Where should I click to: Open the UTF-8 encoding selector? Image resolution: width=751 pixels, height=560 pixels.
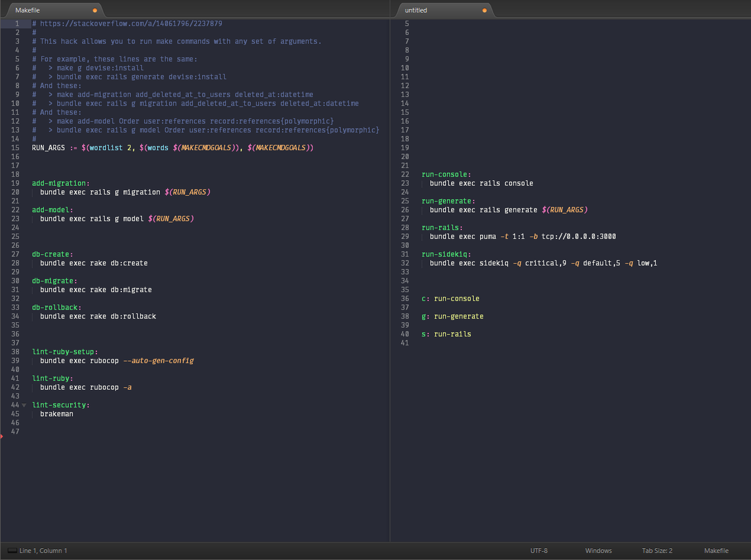539,551
